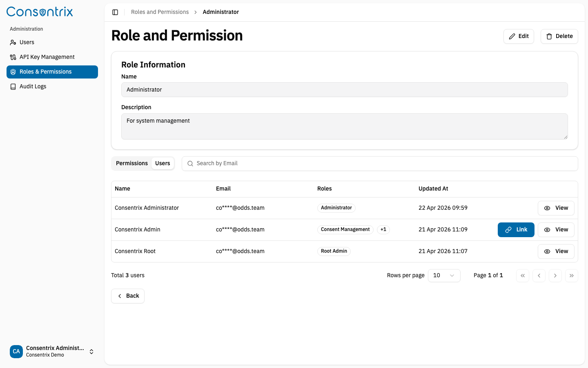Click the Roles column header
Image resolution: width=588 pixels, height=368 pixels.
click(x=324, y=188)
